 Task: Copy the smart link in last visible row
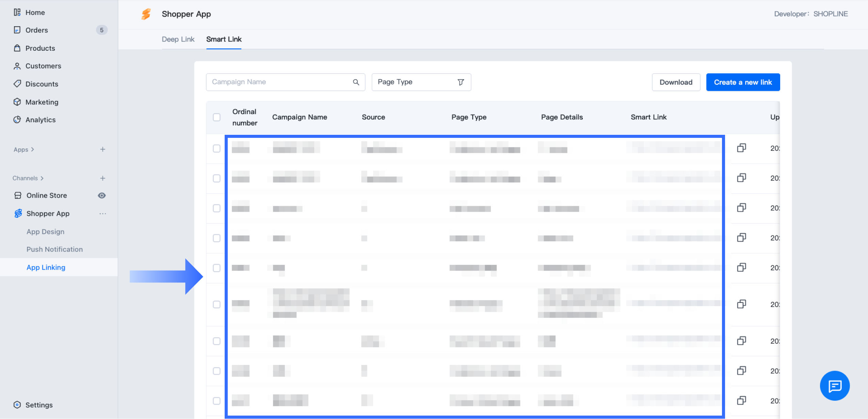pyautogui.click(x=741, y=401)
